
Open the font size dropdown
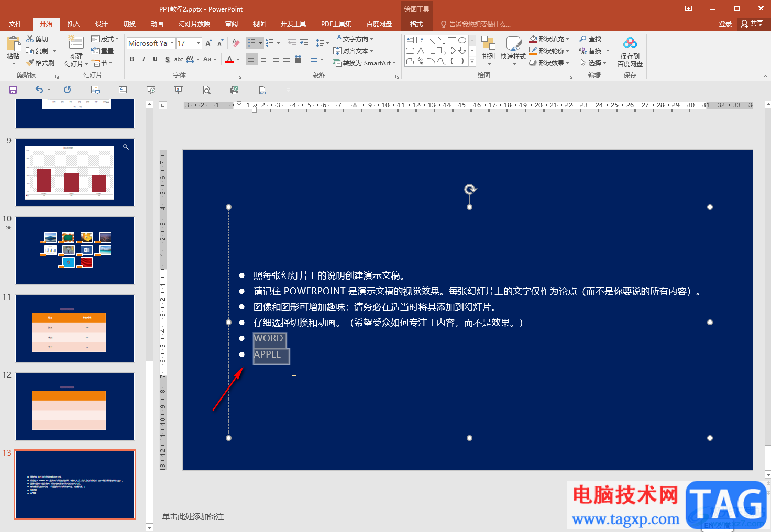point(198,43)
